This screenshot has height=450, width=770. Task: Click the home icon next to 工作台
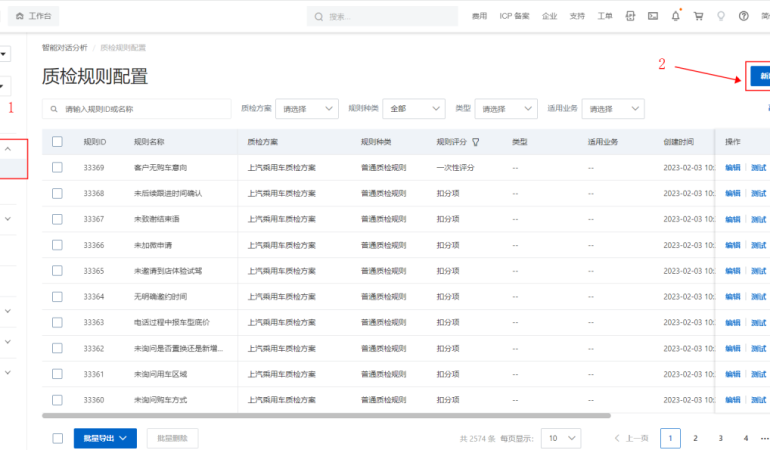(18, 16)
